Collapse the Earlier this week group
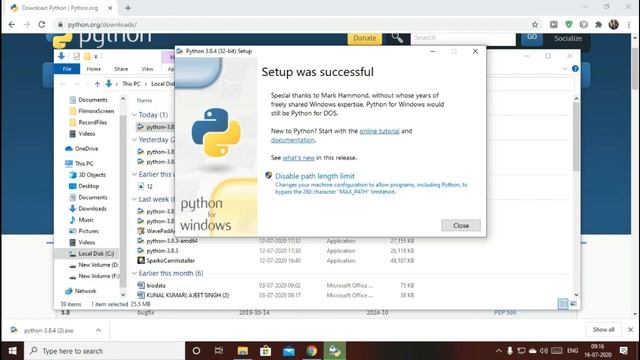The height and width of the screenshot is (360, 640). click(x=134, y=174)
